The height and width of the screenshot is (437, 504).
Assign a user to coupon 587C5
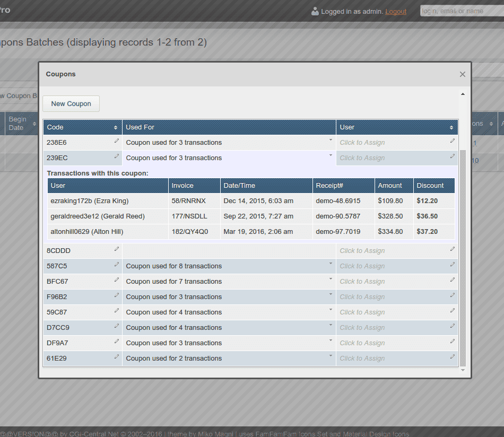(x=362, y=266)
